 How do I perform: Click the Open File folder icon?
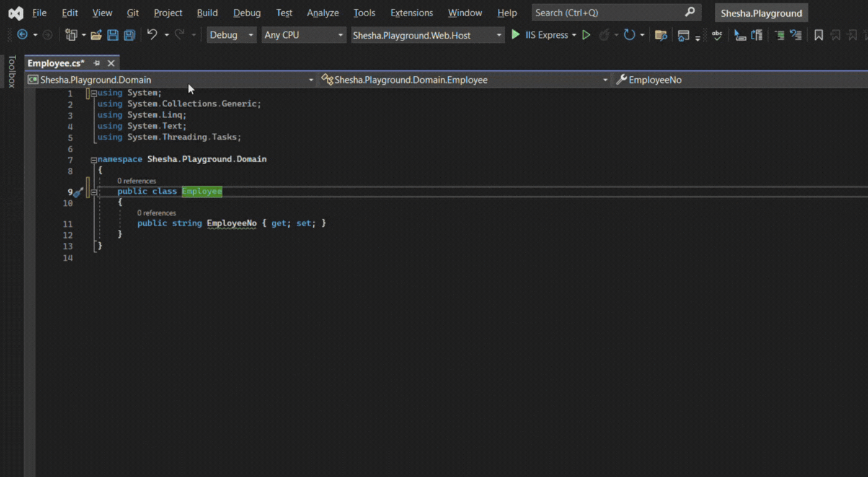tap(96, 35)
